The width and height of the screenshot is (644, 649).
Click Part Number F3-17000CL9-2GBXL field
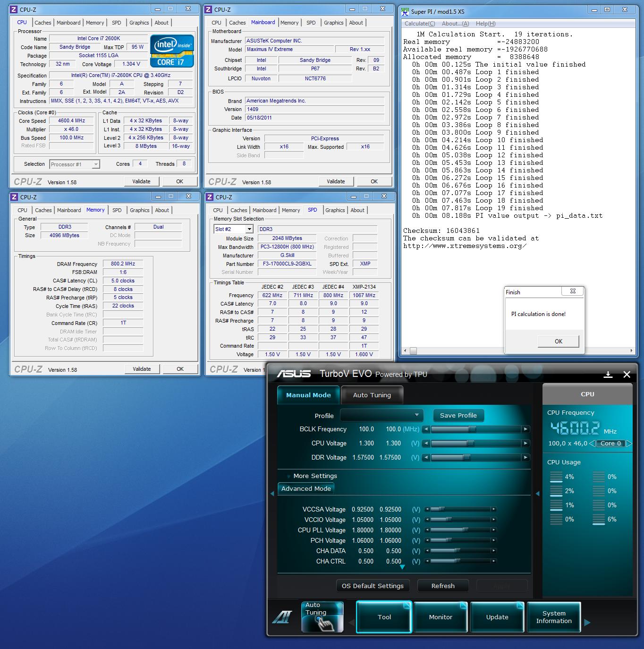tap(287, 264)
